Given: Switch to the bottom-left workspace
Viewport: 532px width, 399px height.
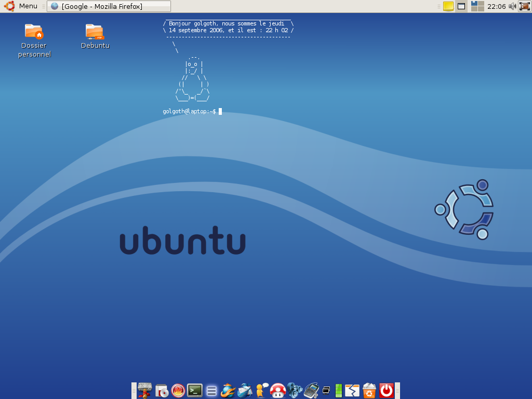Looking at the screenshot, I should pos(474,9).
